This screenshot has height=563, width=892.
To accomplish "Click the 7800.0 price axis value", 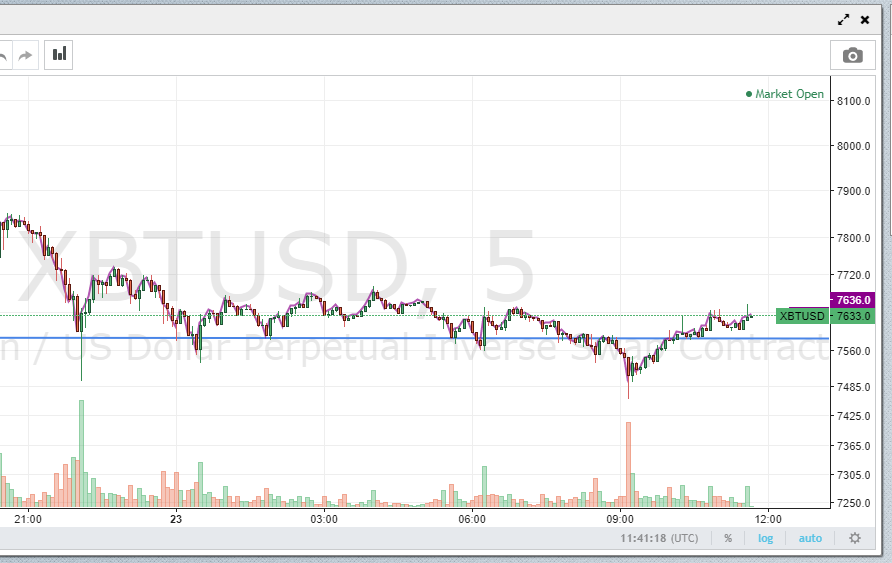I will click(853, 238).
